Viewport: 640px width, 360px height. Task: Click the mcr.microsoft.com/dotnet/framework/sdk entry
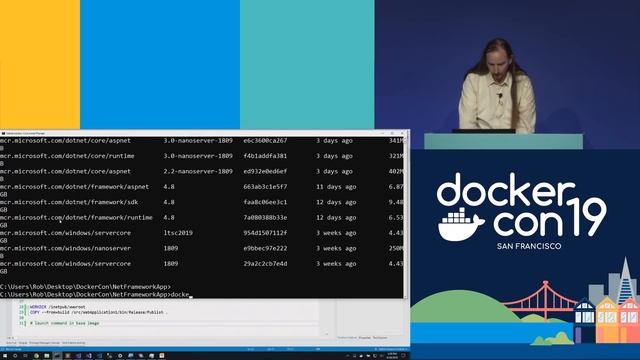pos(69,202)
